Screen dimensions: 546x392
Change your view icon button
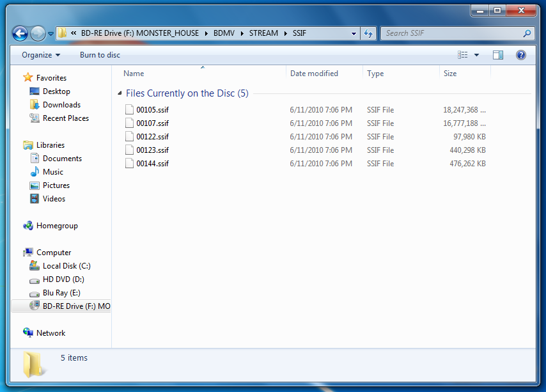coord(462,55)
